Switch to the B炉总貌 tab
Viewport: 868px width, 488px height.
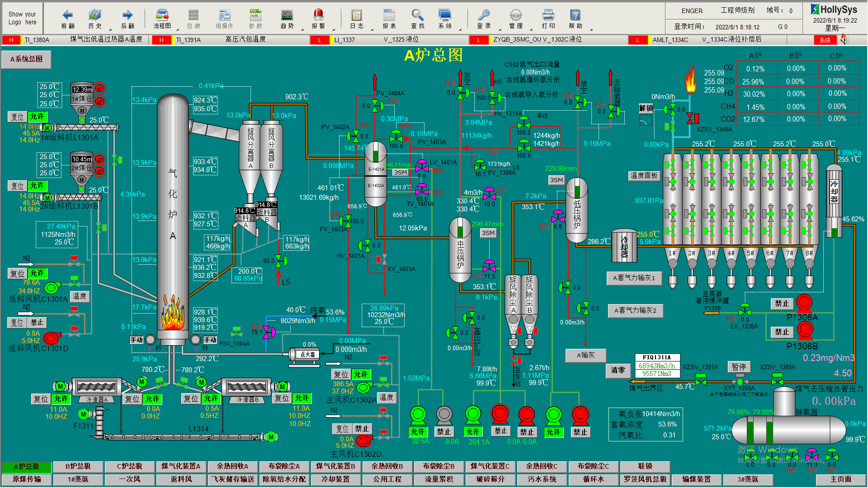click(78, 466)
